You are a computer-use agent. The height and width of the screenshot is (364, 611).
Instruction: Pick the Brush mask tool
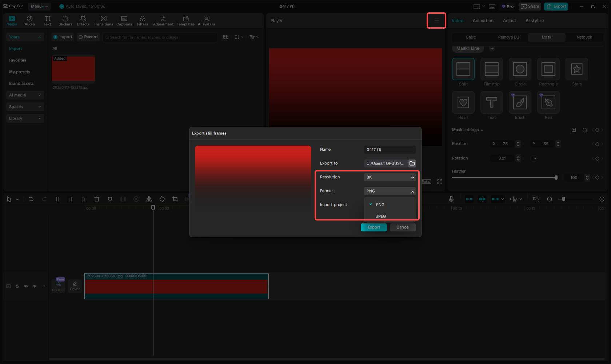(x=520, y=102)
